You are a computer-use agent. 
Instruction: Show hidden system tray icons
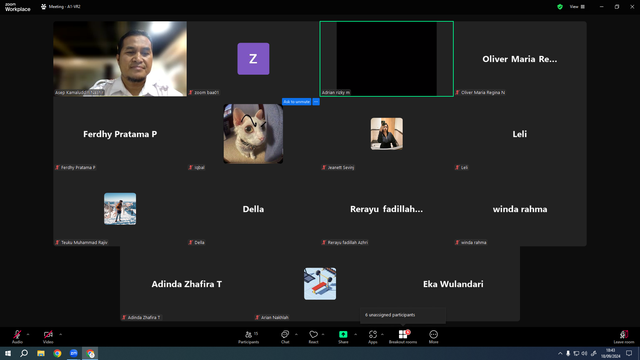pyautogui.click(x=560, y=353)
